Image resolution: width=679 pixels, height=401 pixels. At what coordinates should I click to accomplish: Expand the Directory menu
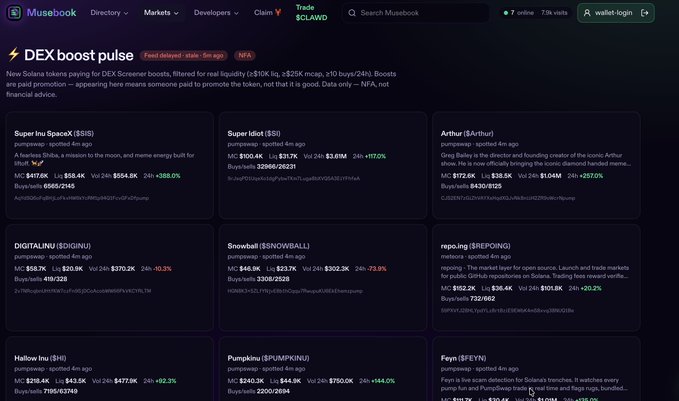[109, 13]
